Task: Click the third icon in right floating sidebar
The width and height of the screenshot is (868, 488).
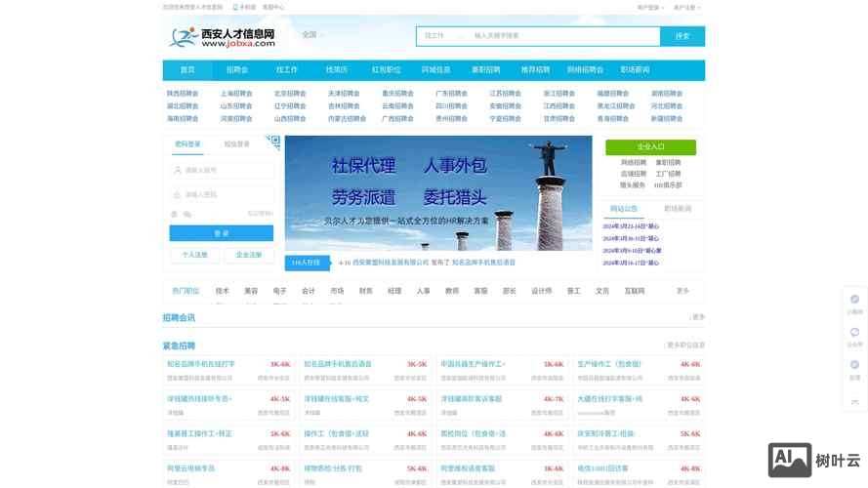Action: pyautogui.click(x=854, y=365)
